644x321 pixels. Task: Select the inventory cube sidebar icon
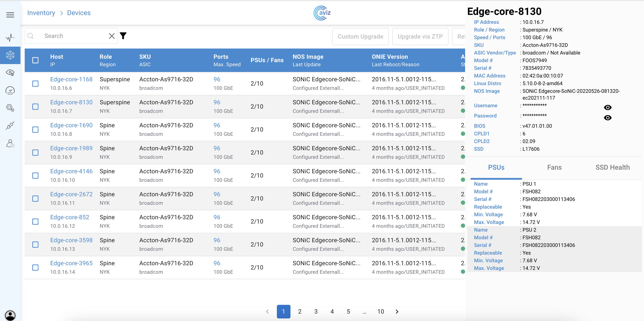click(10, 55)
